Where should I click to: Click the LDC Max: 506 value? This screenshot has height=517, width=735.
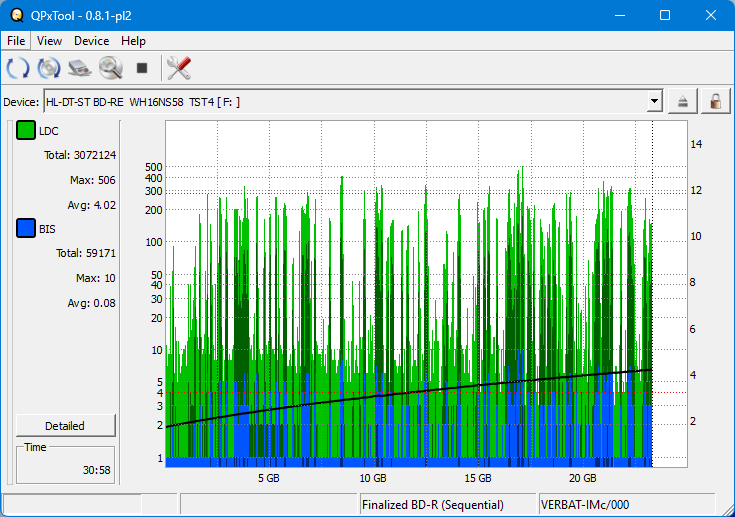pos(93,180)
